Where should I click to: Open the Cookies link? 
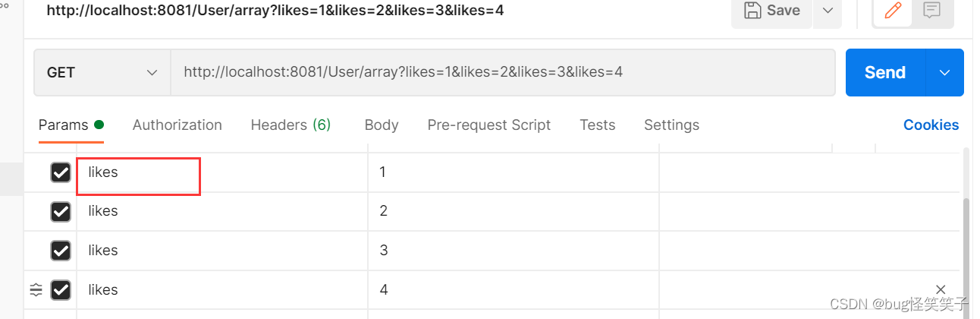[931, 125]
